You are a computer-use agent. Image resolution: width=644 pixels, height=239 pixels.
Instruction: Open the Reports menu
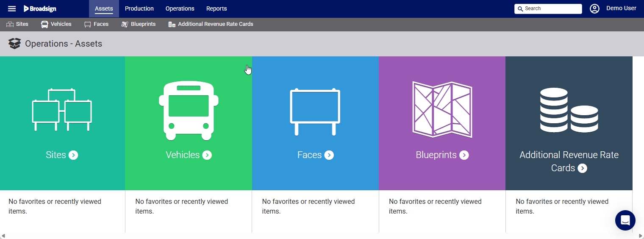pos(217,8)
